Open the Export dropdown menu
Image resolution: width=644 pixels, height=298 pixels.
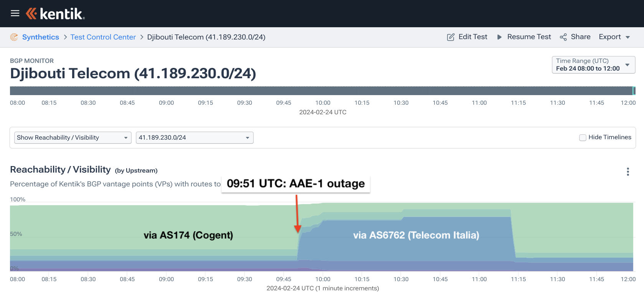click(x=614, y=37)
